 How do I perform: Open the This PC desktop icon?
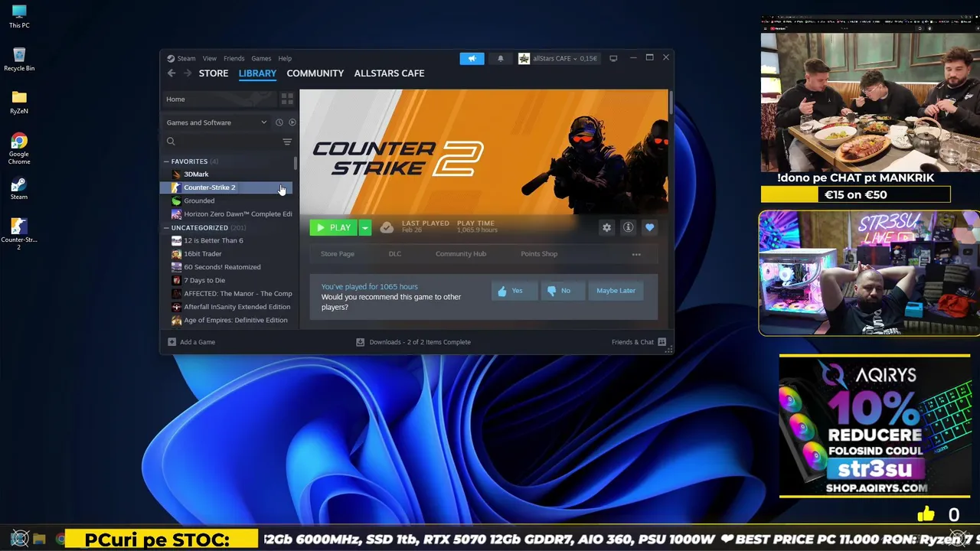click(x=19, y=16)
